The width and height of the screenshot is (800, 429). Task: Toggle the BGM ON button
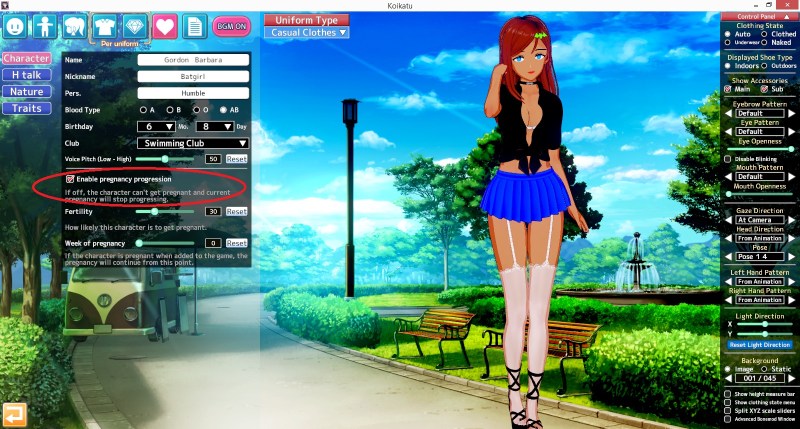point(232,25)
